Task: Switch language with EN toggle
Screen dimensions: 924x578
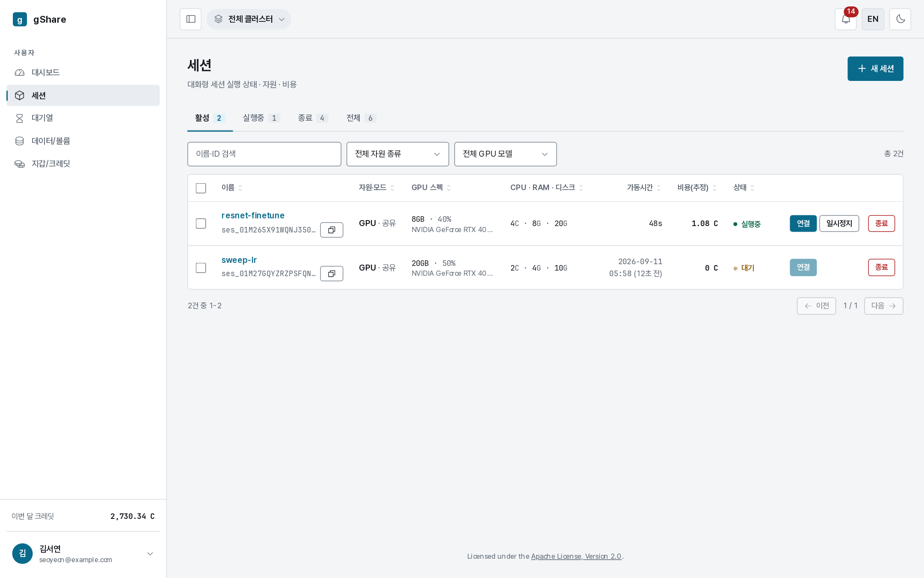Action: pos(873,19)
